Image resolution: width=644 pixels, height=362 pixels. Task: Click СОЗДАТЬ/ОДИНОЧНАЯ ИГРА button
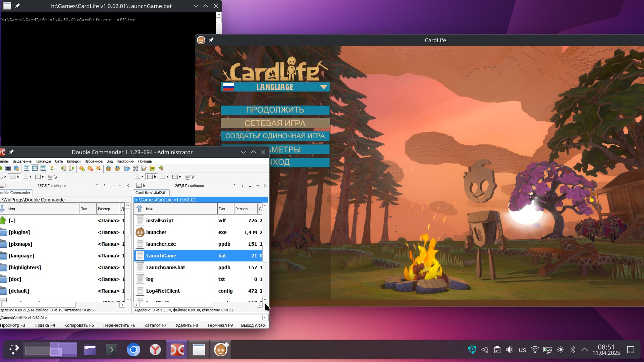pos(275,136)
